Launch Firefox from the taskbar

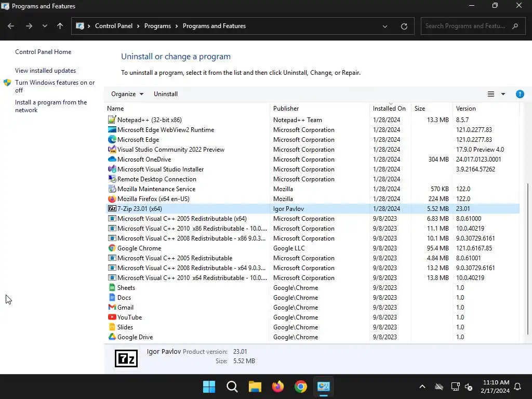278,387
